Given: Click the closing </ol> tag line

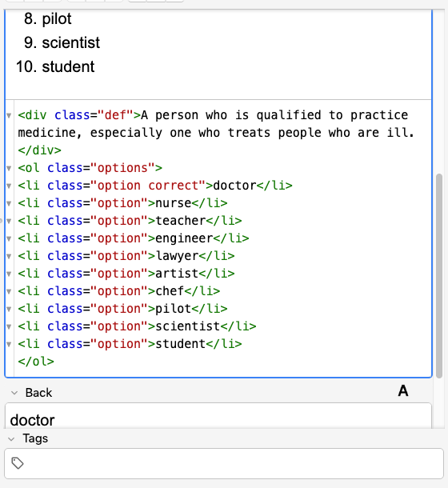Looking at the screenshot, I should click(36, 362).
